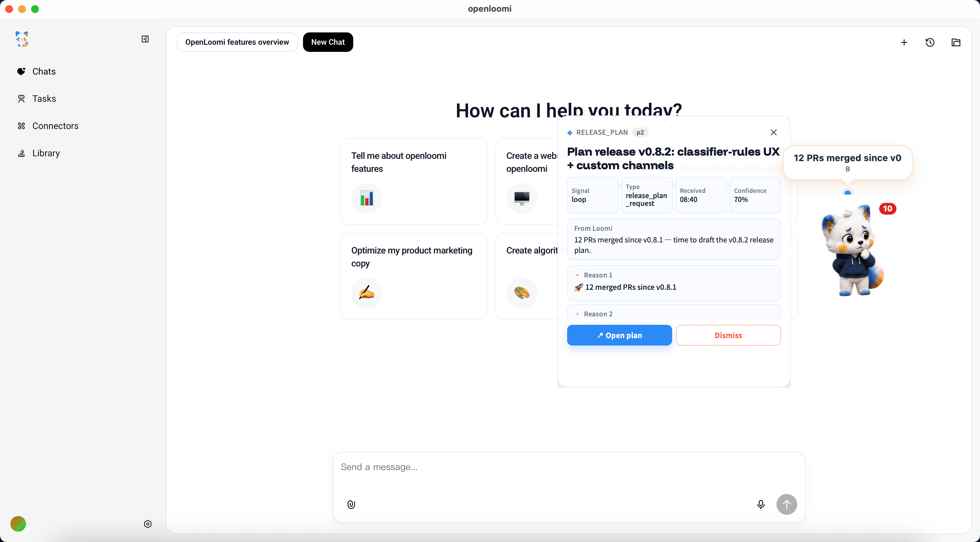Select the New Chat tab
The width and height of the screenshot is (980, 542).
pyautogui.click(x=328, y=42)
